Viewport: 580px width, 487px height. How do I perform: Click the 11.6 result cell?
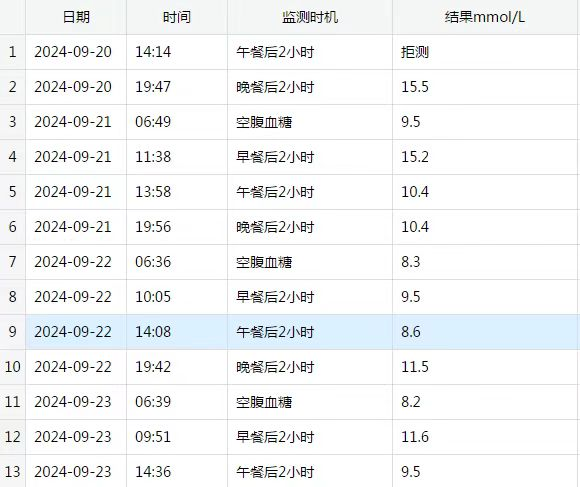[x=486, y=437]
